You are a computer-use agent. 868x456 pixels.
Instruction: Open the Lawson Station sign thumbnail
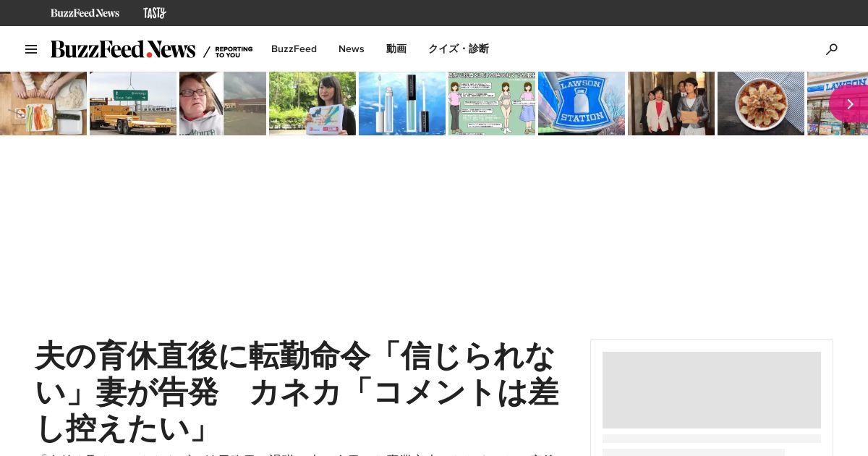click(582, 104)
